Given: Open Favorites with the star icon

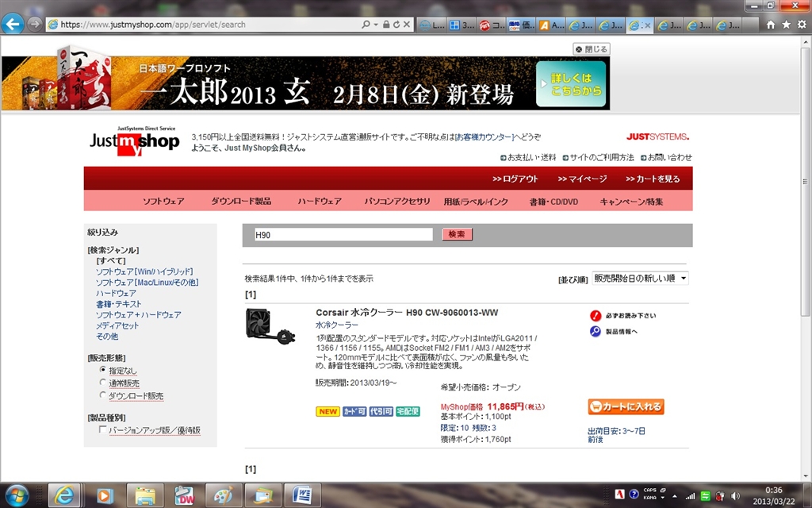Looking at the screenshot, I should coord(786,25).
